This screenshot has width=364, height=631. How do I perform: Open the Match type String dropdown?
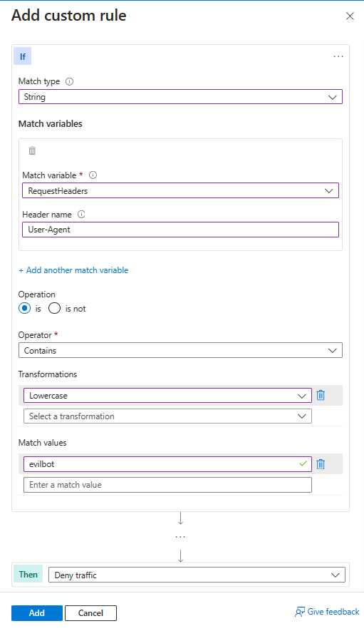pos(180,97)
